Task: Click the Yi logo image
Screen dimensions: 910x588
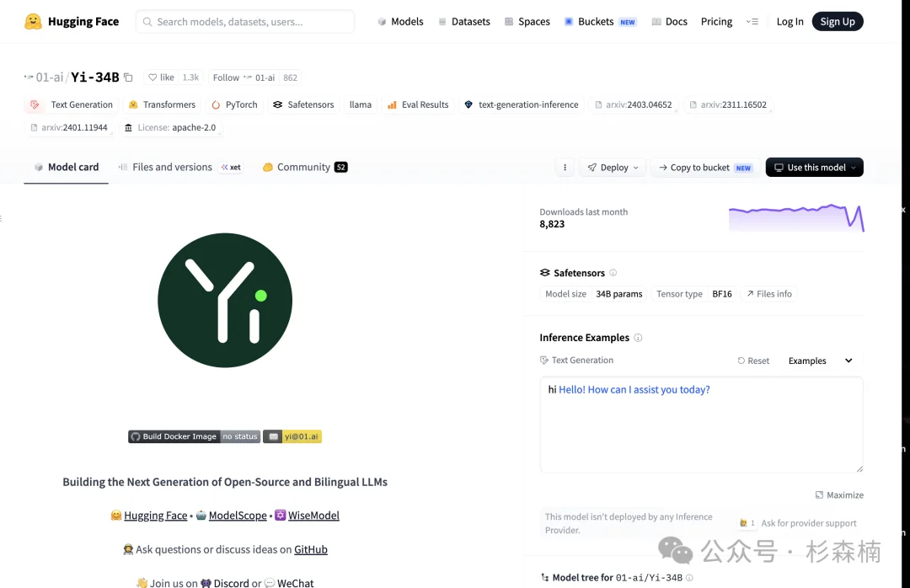Action: [225, 300]
